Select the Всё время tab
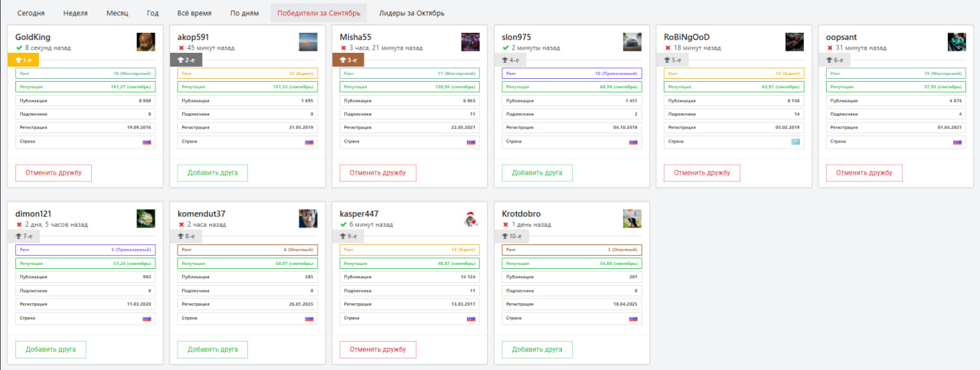The image size is (980, 370). (x=194, y=13)
